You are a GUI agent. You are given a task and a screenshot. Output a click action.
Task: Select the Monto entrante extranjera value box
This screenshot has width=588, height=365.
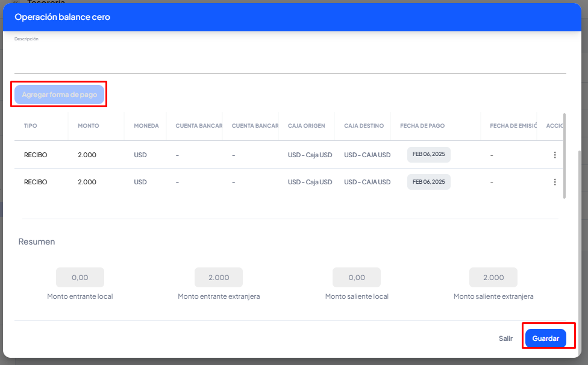[219, 278]
